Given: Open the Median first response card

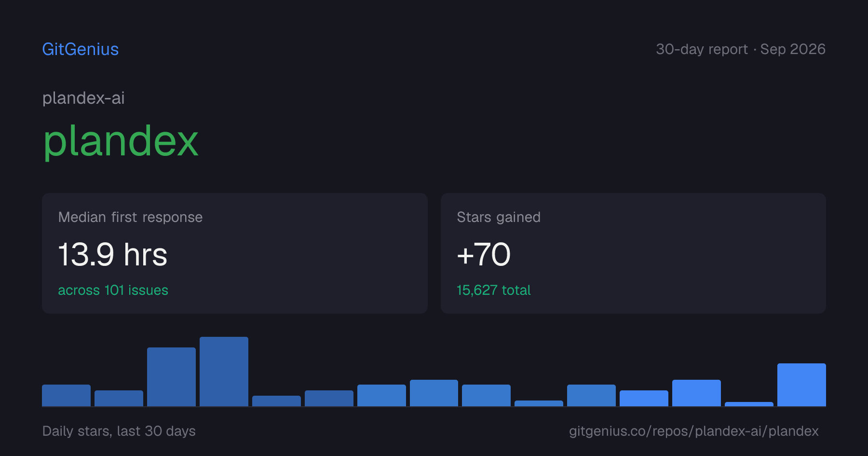Looking at the screenshot, I should (235, 253).
